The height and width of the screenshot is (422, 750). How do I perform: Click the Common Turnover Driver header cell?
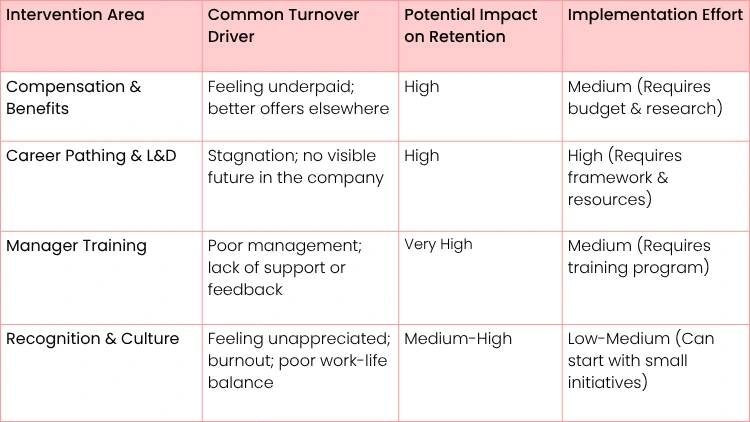click(282, 26)
